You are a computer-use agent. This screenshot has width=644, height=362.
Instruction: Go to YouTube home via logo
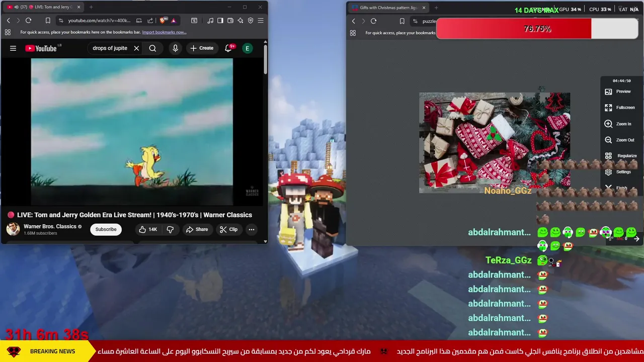pyautogui.click(x=42, y=48)
